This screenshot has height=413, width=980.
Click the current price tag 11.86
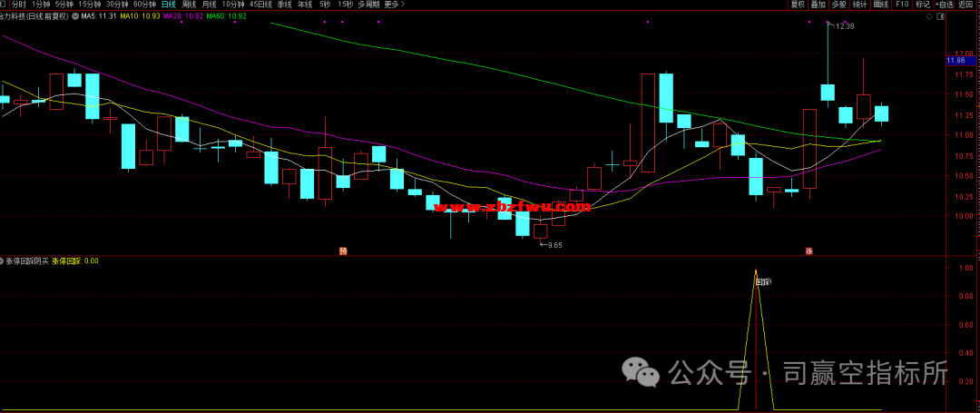pos(961,61)
